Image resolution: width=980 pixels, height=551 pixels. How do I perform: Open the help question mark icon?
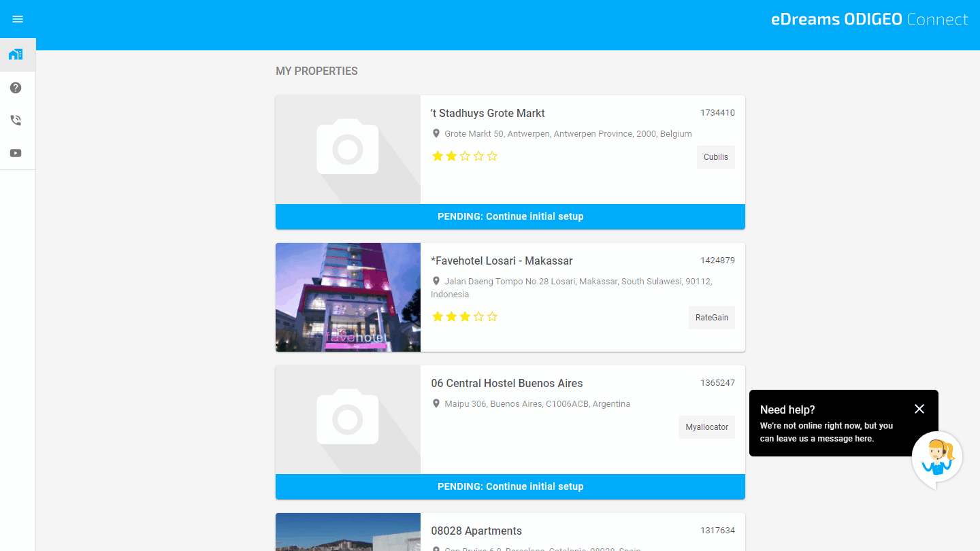pyautogui.click(x=16, y=88)
